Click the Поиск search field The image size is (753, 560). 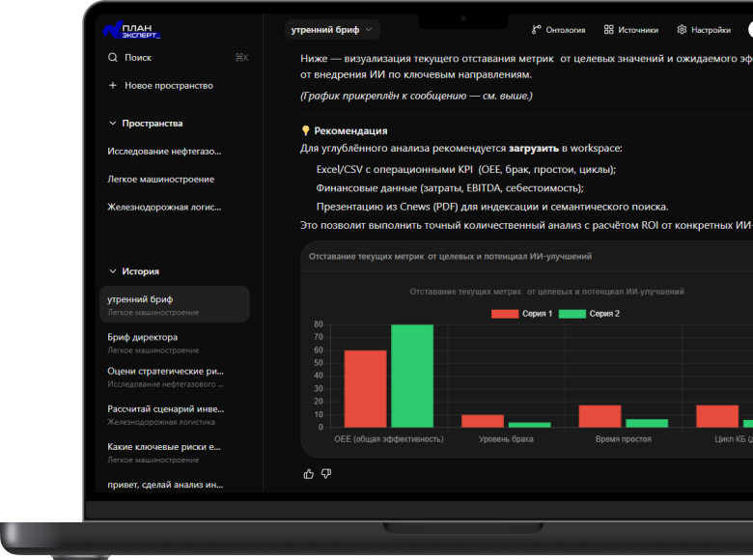(179, 58)
